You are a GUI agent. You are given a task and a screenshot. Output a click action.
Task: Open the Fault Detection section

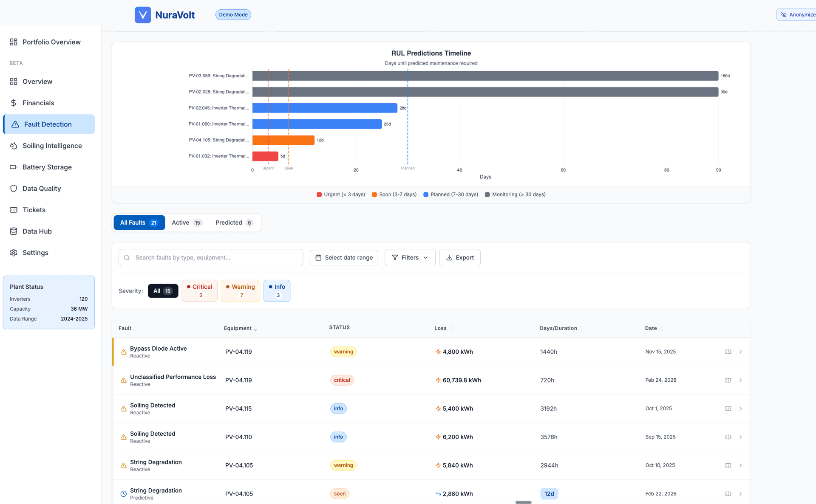click(47, 124)
